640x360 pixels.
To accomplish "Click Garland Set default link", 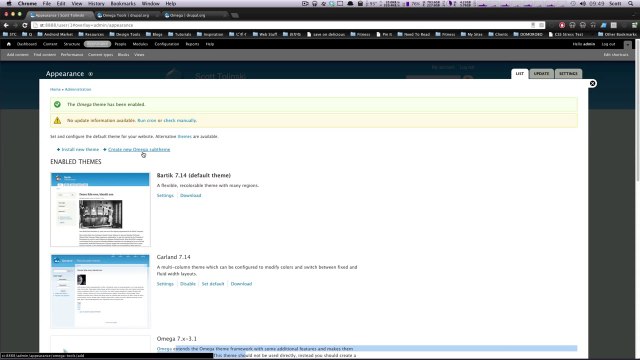I will coord(213,284).
